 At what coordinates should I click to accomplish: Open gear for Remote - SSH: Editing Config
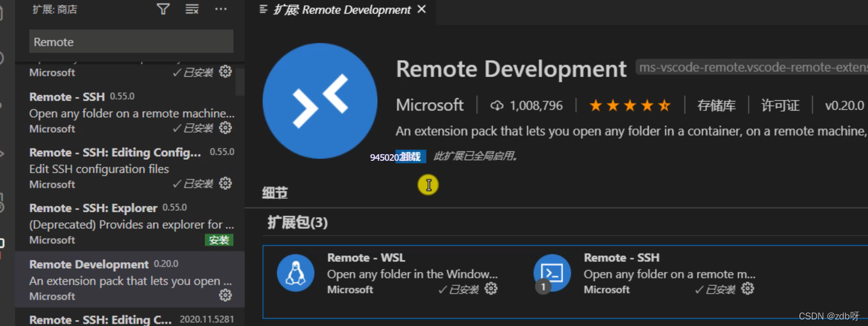tap(226, 183)
